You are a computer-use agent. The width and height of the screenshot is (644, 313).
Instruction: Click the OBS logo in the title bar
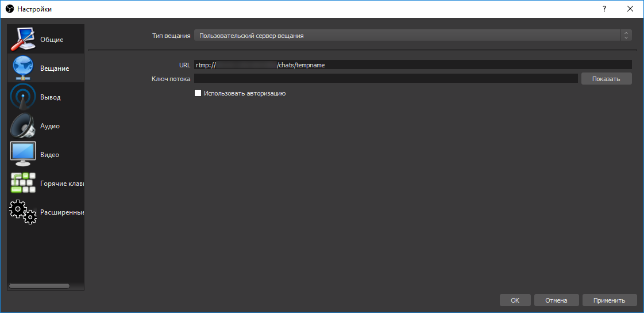9,9
